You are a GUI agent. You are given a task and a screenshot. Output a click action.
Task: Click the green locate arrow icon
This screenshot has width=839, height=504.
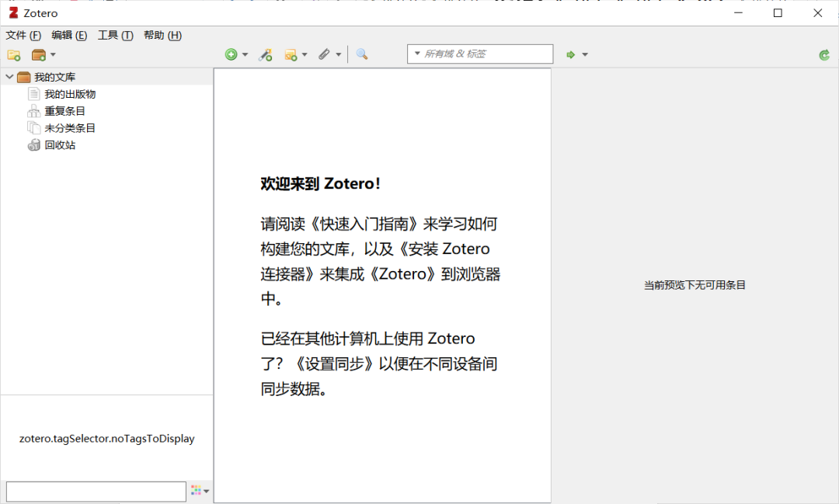point(571,54)
